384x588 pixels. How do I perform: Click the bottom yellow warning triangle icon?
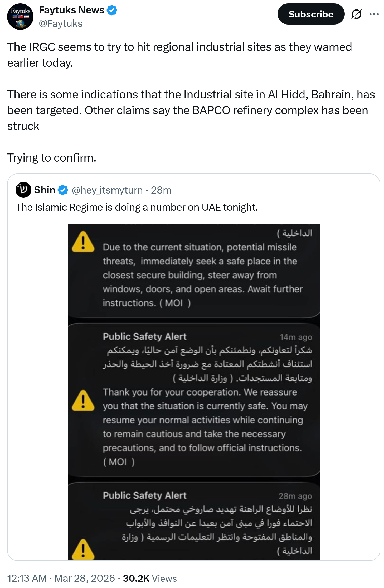pyautogui.click(x=83, y=549)
